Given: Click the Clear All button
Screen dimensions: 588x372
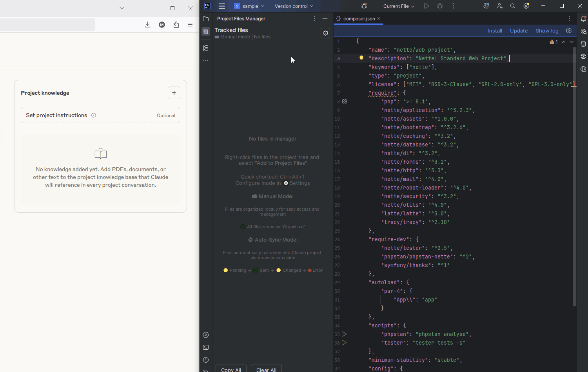Looking at the screenshot, I should [266, 368].
